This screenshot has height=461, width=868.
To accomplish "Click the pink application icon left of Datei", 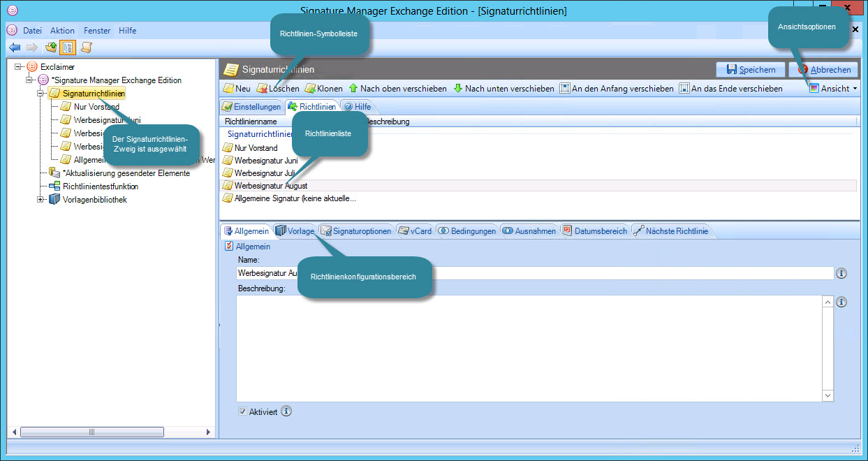I will coord(12,31).
